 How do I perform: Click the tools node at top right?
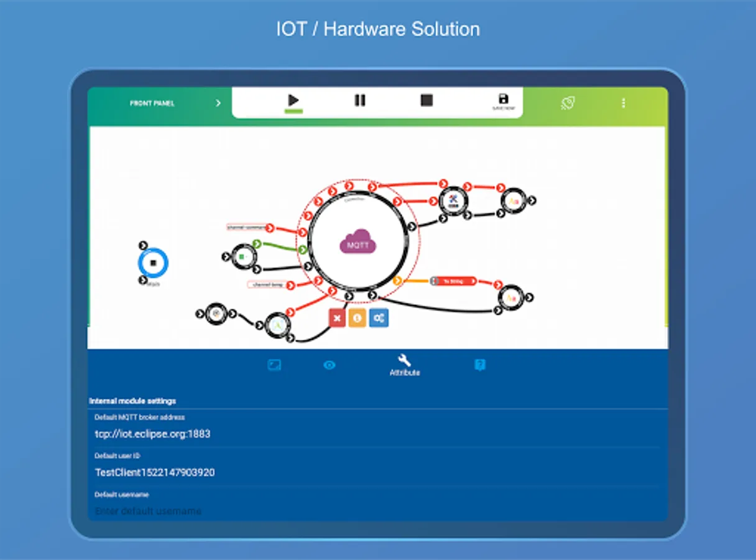[453, 201]
